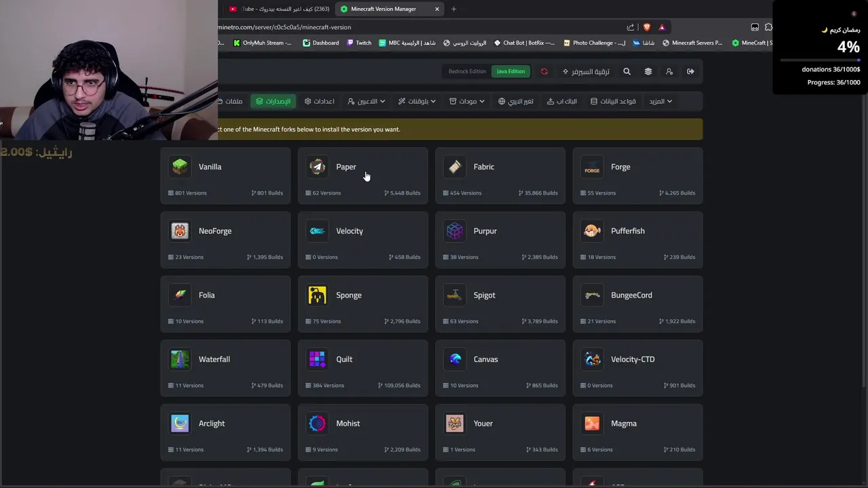Click the Pufferfish icon
This screenshot has width=868, height=488.
click(592, 231)
